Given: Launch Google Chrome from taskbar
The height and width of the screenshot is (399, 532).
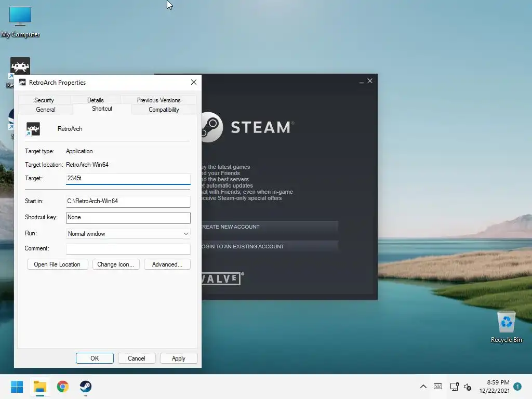Looking at the screenshot, I should point(63,387).
